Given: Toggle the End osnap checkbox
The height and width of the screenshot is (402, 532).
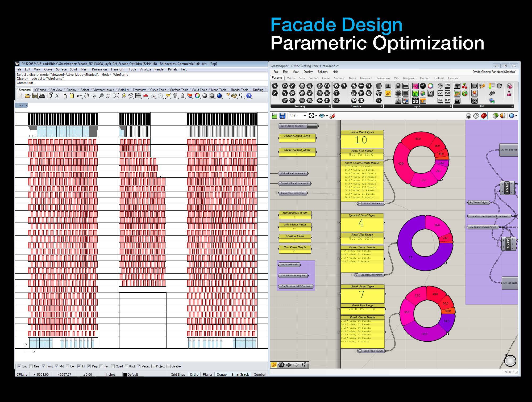Looking at the screenshot, I should coord(19,366).
